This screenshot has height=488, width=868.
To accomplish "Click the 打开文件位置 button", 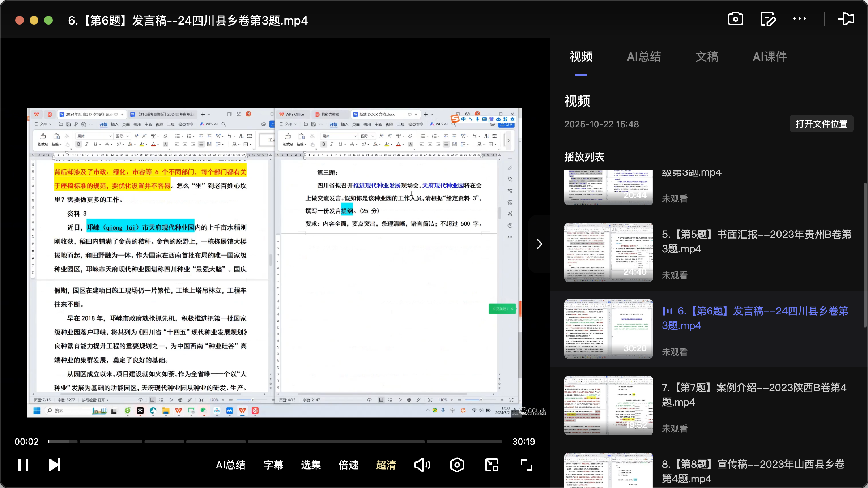I will click(821, 124).
